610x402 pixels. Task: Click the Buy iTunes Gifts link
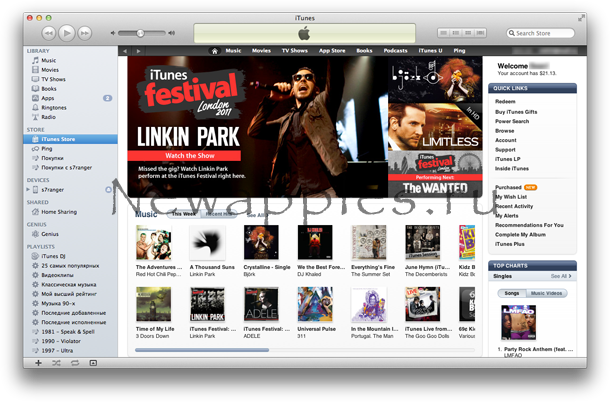point(516,112)
